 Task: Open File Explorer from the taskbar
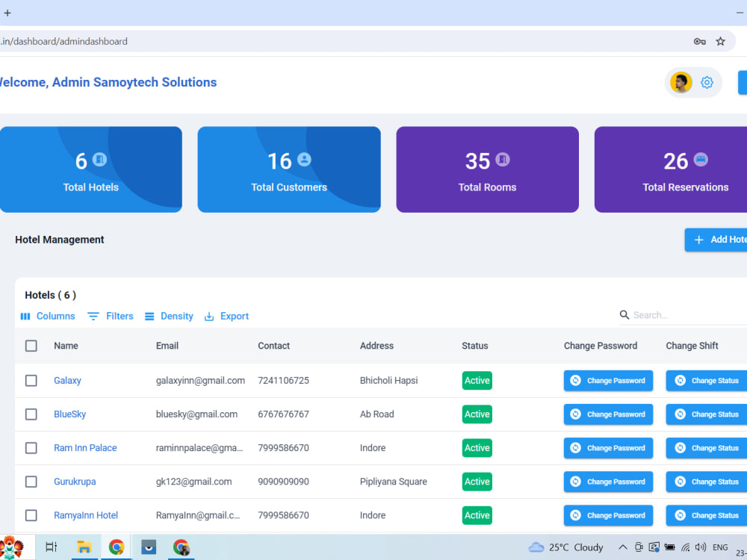(84, 547)
